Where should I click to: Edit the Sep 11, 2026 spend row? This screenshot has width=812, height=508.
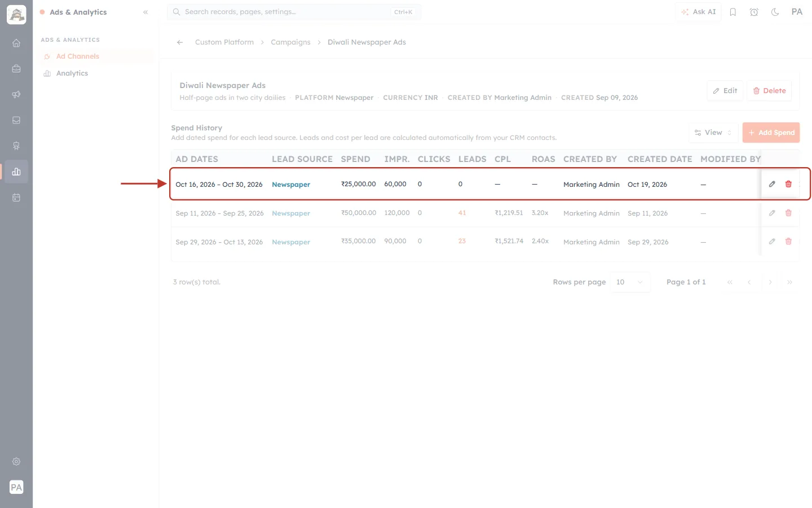(772, 213)
